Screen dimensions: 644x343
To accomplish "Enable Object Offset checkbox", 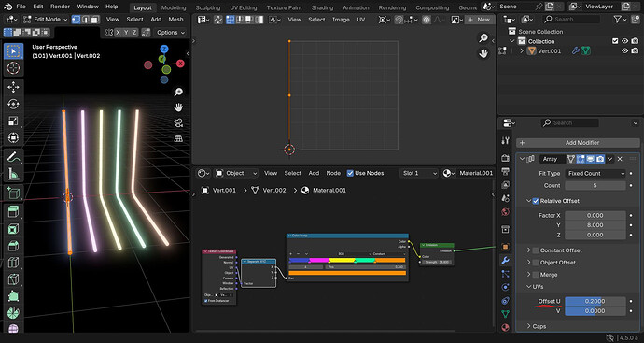I will (536, 263).
